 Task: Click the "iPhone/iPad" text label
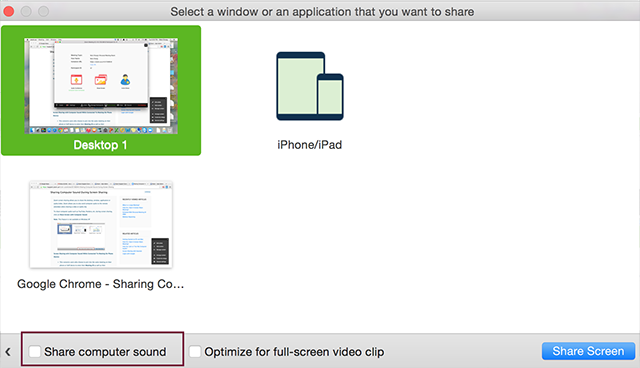310,145
